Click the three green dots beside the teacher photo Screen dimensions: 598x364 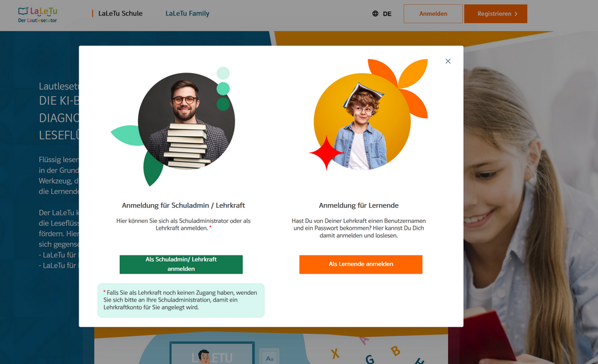point(223,89)
